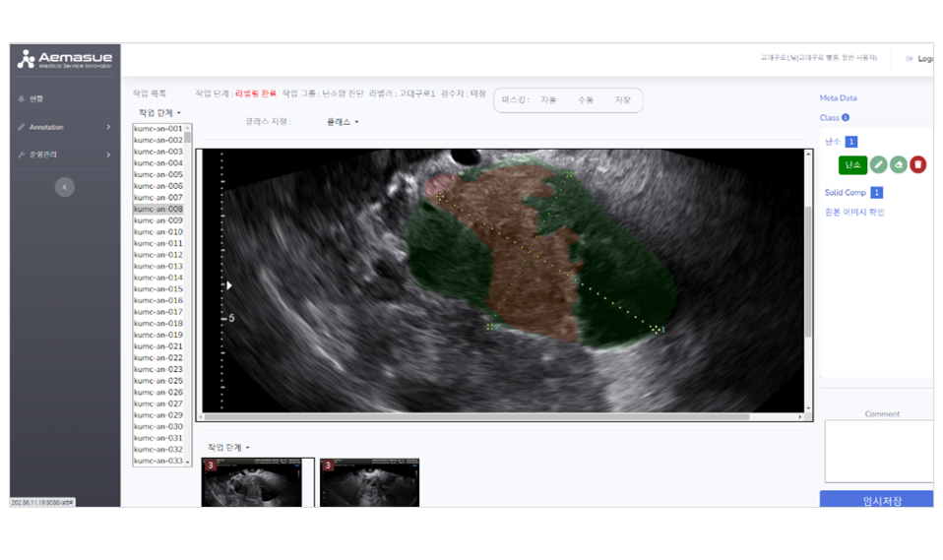
Task: Click the pencil edit icon for 난소
Action: click(878, 164)
